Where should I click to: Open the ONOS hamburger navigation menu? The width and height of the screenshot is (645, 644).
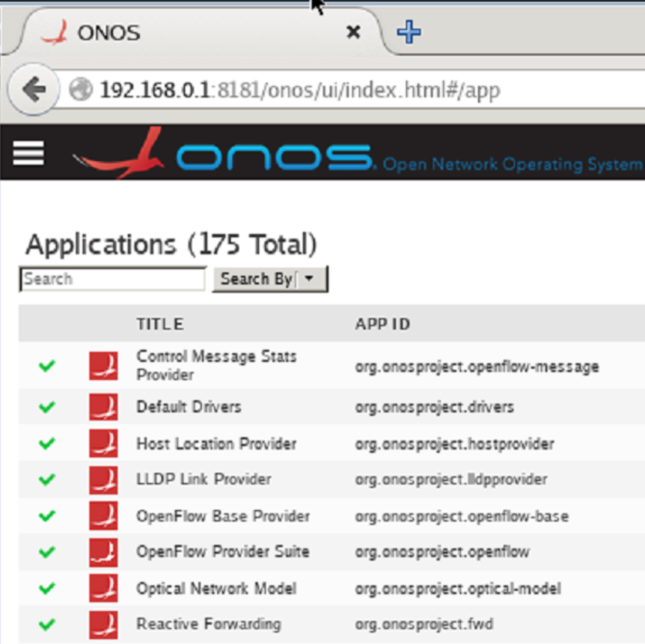click(x=28, y=153)
